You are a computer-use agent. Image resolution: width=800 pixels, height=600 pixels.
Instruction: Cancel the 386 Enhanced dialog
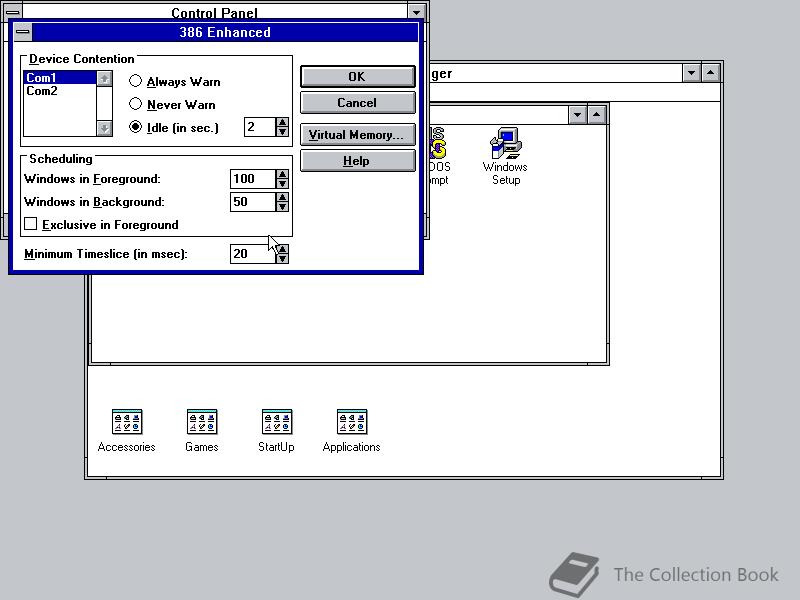pyautogui.click(x=357, y=103)
